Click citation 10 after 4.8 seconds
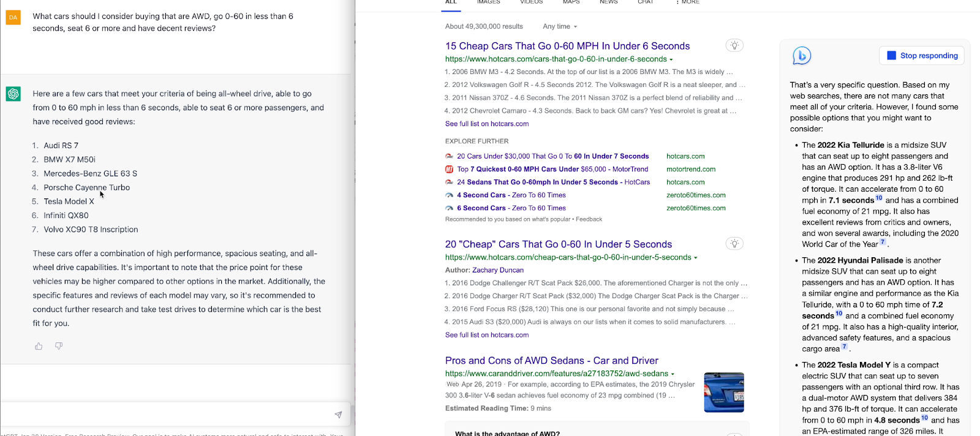Screen dimensions: 980x436 925,418
